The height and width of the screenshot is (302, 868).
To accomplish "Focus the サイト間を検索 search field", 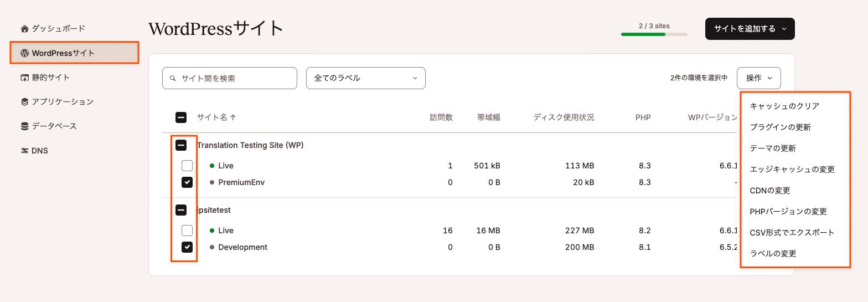I will pyautogui.click(x=230, y=78).
